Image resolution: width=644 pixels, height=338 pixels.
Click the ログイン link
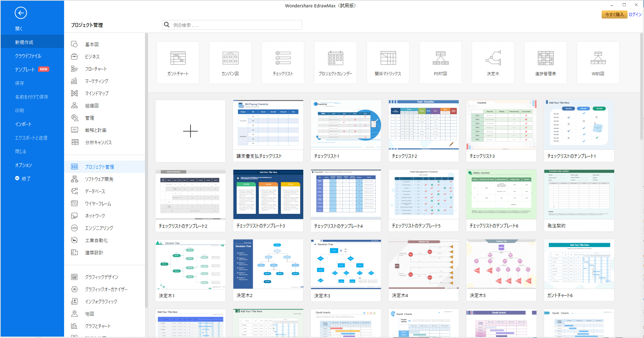tap(635, 14)
